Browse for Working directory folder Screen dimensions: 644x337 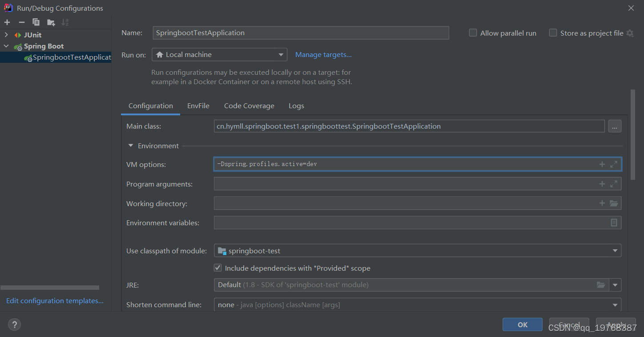pyautogui.click(x=614, y=203)
